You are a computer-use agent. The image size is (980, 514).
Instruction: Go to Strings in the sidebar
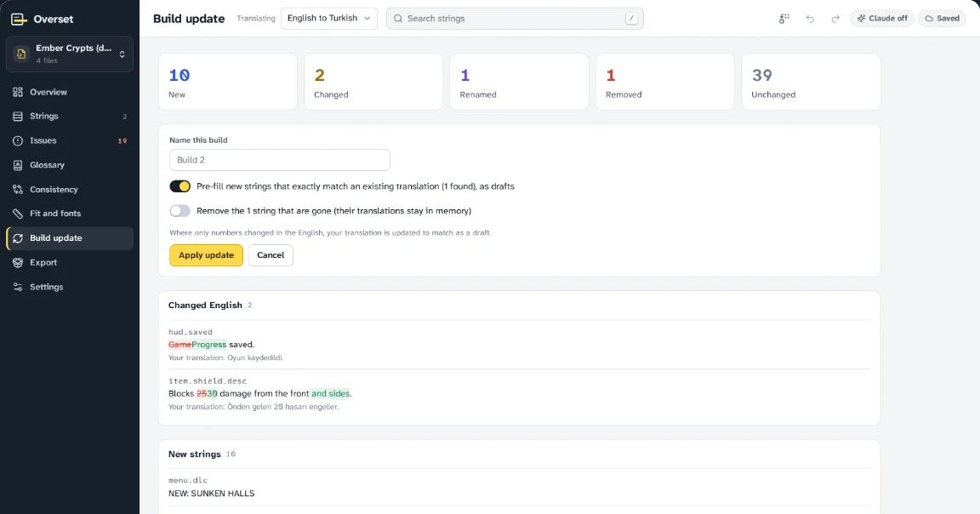[70, 117]
